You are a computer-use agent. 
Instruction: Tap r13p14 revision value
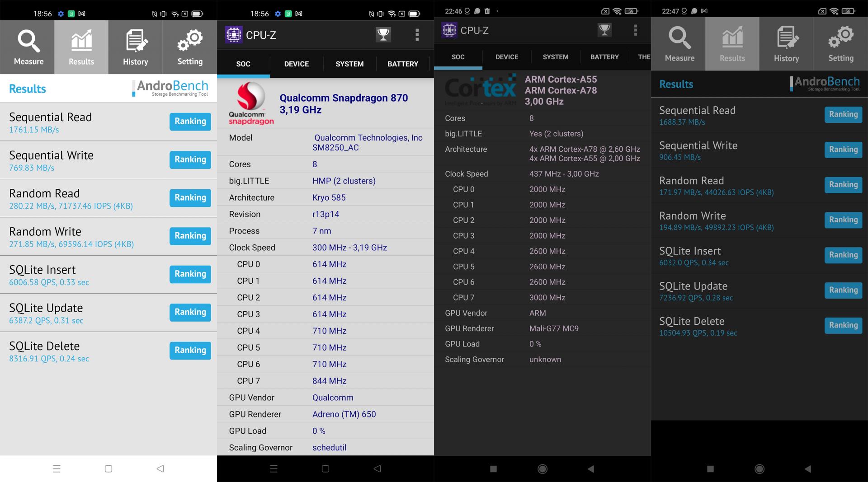tap(326, 214)
